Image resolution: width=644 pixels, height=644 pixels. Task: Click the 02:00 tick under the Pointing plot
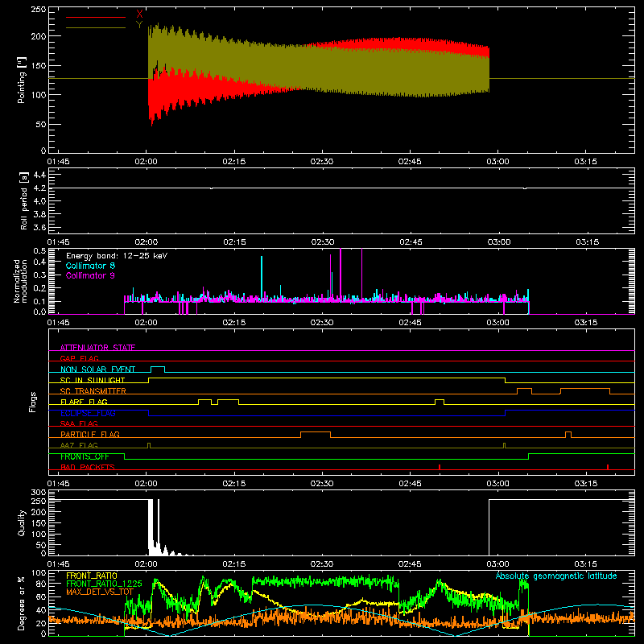[x=147, y=162]
